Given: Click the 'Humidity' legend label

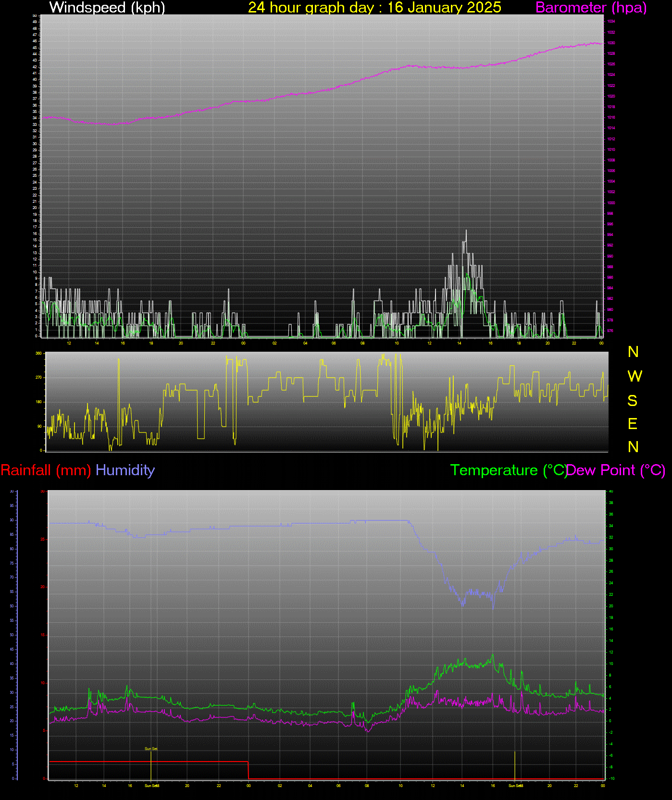Looking at the screenshot, I should [x=125, y=470].
